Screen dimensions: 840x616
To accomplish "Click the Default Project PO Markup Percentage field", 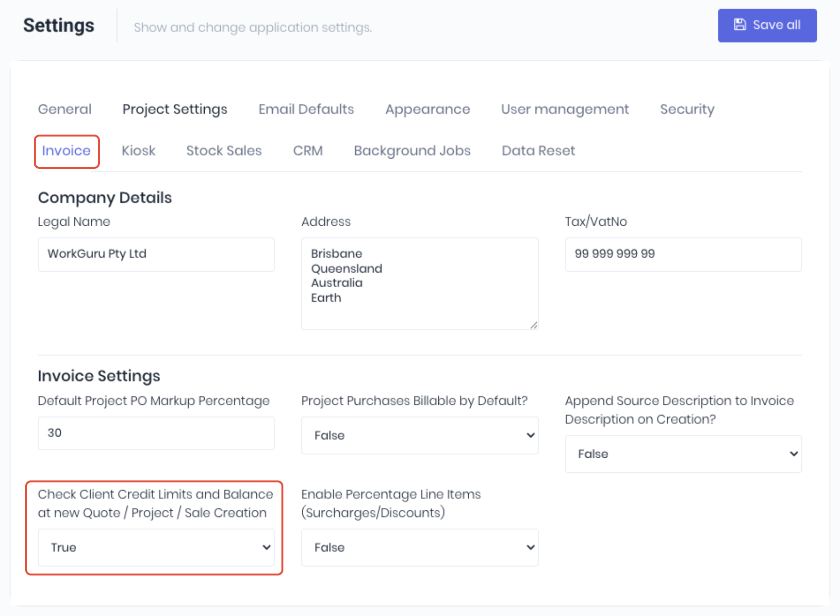I will (156, 433).
